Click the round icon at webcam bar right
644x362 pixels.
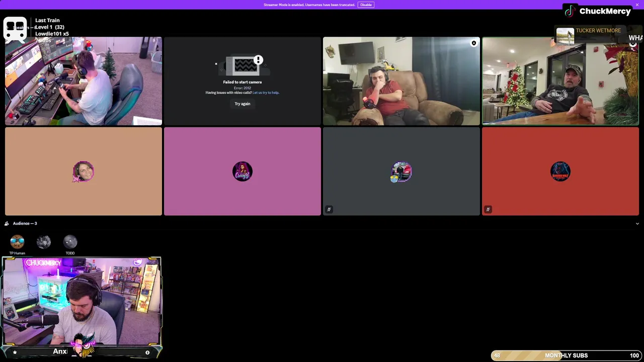coord(147,352)
